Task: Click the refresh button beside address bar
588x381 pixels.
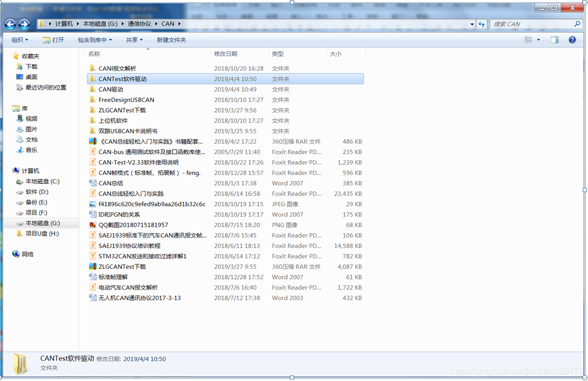Action: [x=481, y=24]
